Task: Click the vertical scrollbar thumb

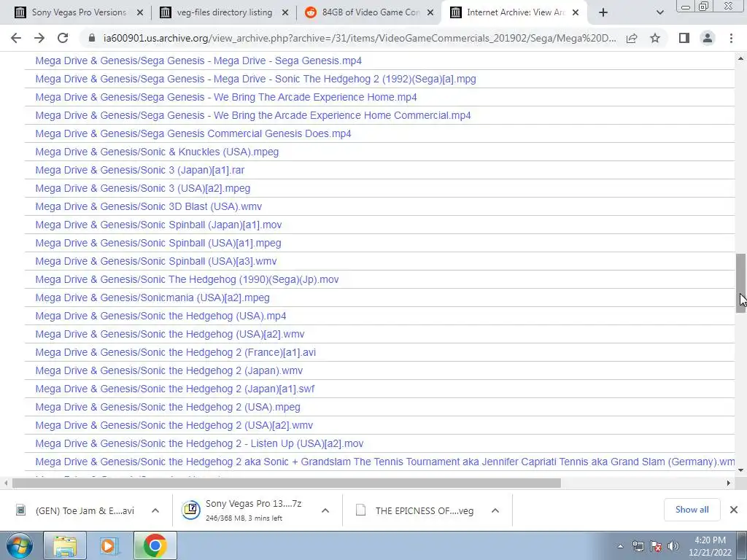Action: (740, 284)
